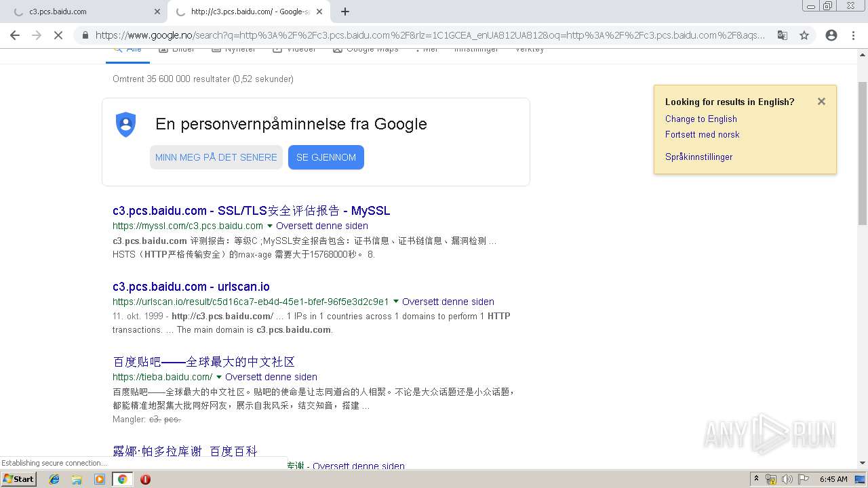Select the Chrome taskbar button
The image size is (868, 488).
(x=122, y=479)
